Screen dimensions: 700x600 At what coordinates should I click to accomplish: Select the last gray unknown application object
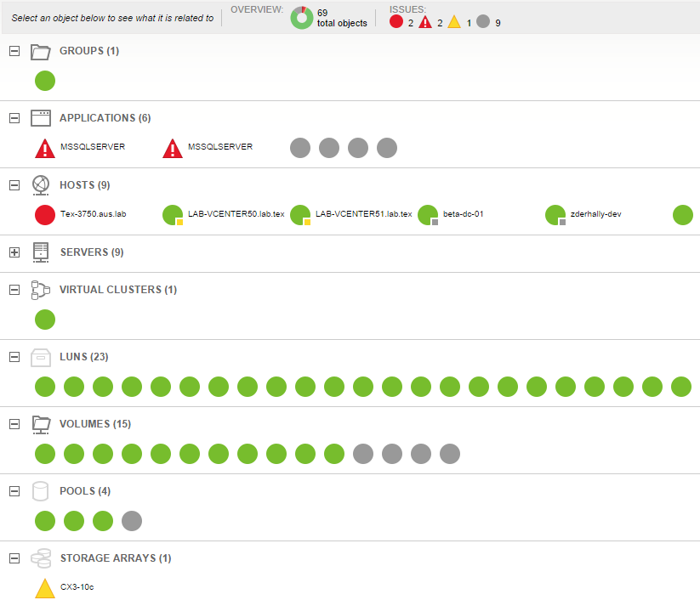[x=387, y=148]
